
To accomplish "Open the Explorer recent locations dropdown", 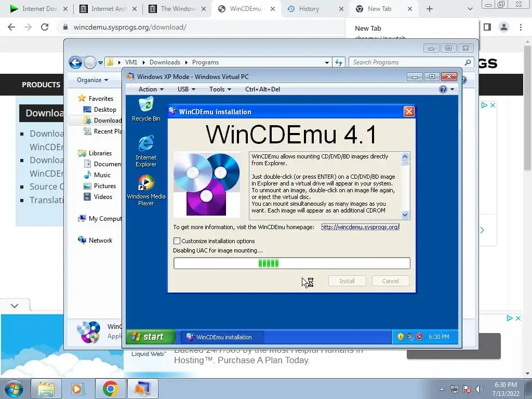I will click(100, 62).
